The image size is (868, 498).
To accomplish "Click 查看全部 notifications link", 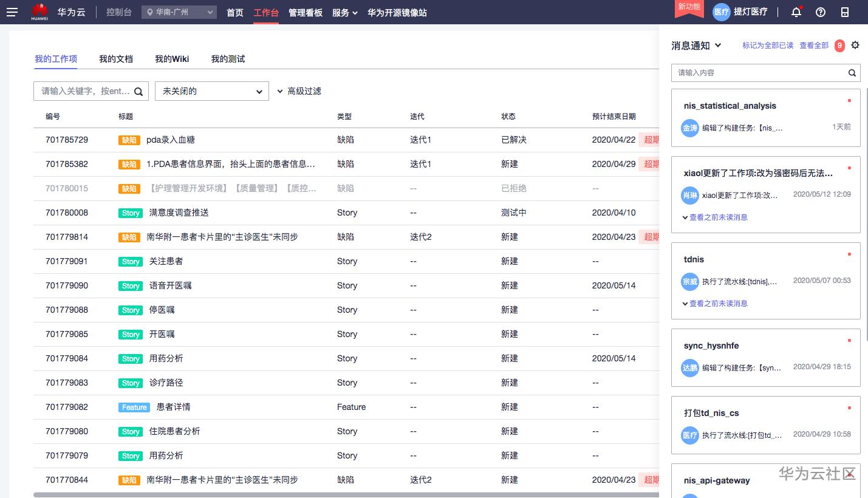I will click(x=814, y=46).
